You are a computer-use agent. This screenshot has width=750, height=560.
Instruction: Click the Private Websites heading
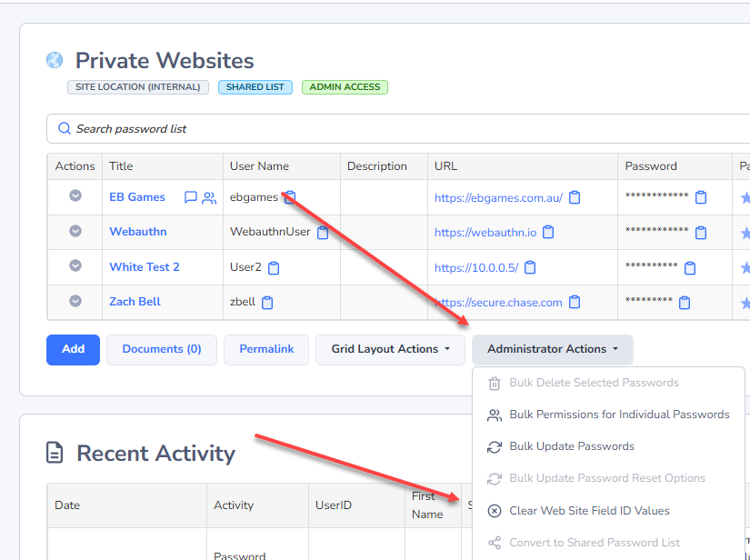click(165, 61)
